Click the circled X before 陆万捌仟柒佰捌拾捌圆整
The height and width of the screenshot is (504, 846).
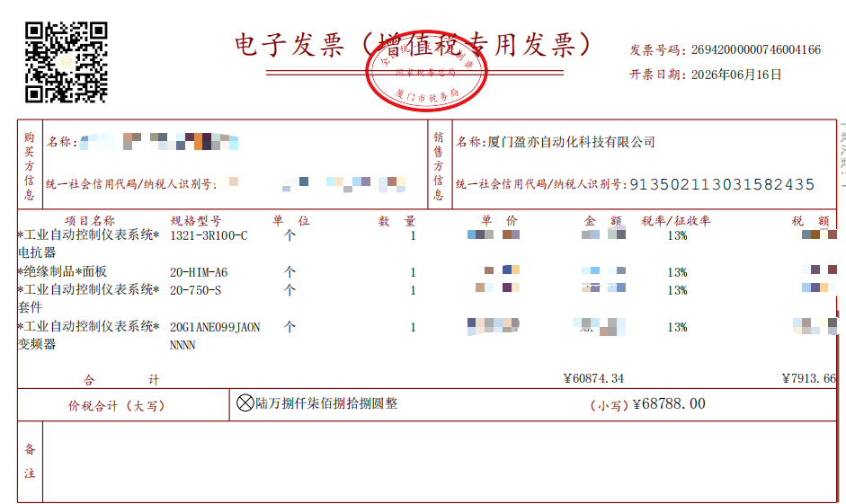coord(245,402)
